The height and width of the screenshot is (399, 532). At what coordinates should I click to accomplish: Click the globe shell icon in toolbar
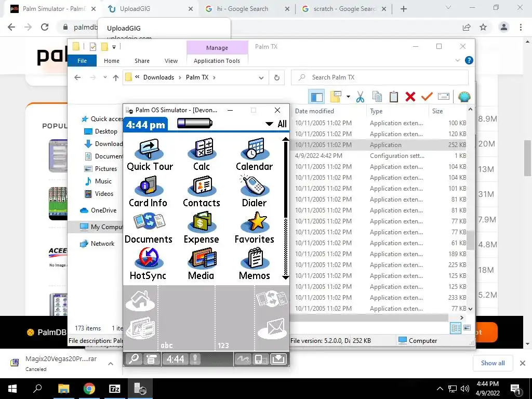click(464, 97)
